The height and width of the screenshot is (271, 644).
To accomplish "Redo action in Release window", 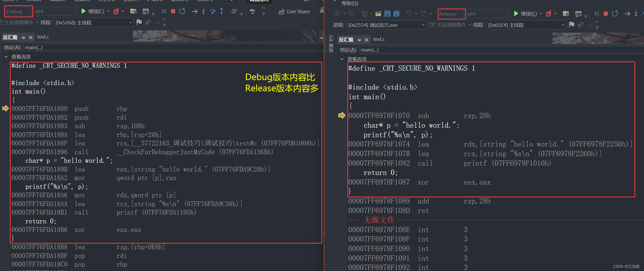I will click(x=424, y=14).
